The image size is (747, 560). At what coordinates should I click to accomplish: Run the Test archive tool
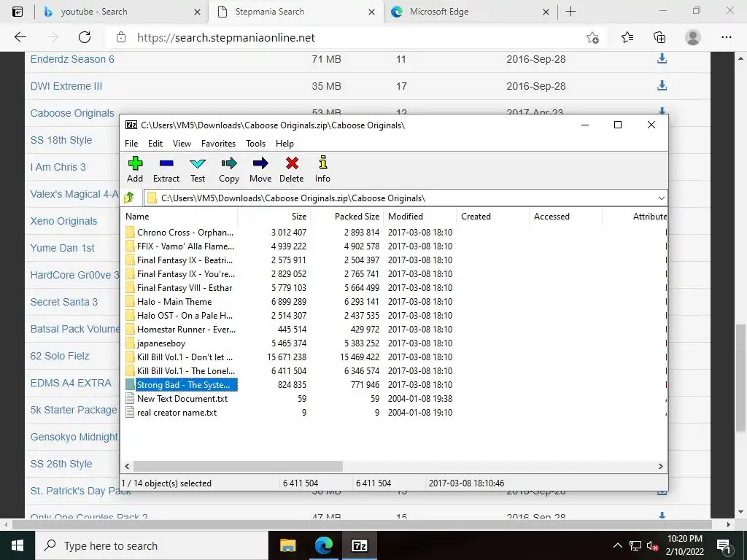tap(197, 169)
